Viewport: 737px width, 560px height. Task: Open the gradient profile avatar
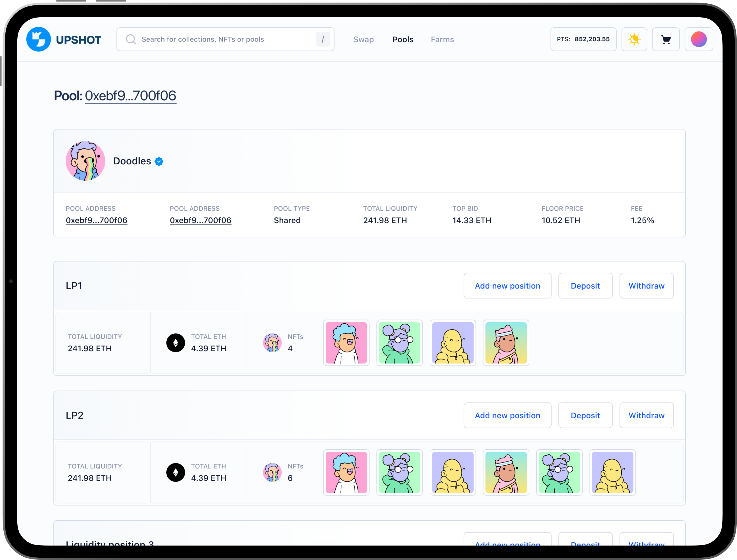click(699, 39)
